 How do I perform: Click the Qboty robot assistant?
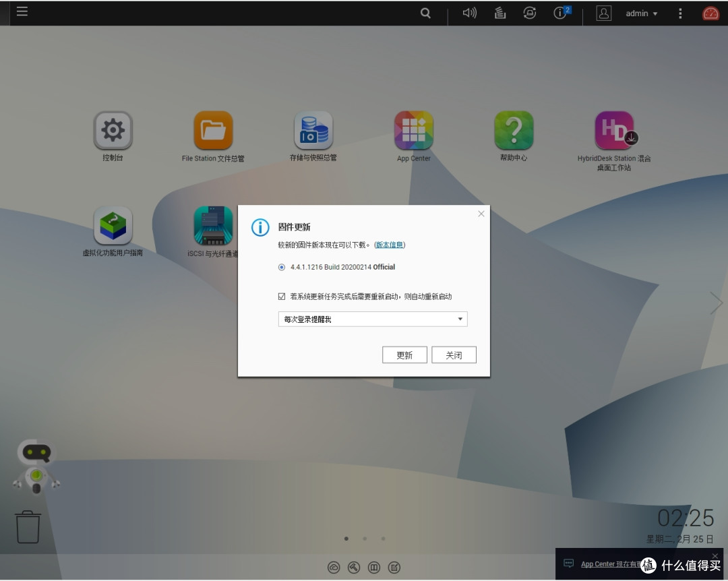pos(36,466)
